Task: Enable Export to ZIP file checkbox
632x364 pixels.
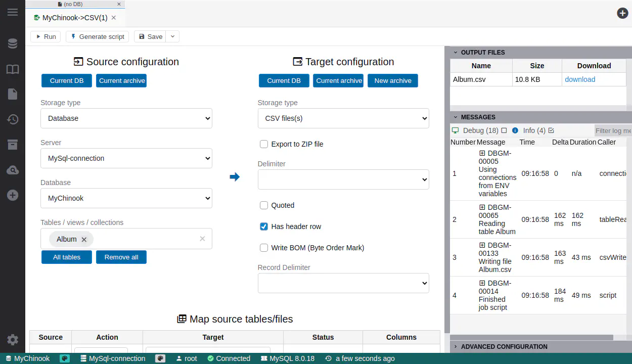Action: [264, 144]
